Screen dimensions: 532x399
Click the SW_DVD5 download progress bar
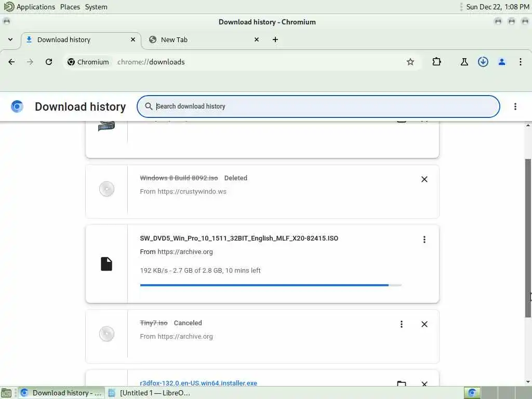[271, 285]
